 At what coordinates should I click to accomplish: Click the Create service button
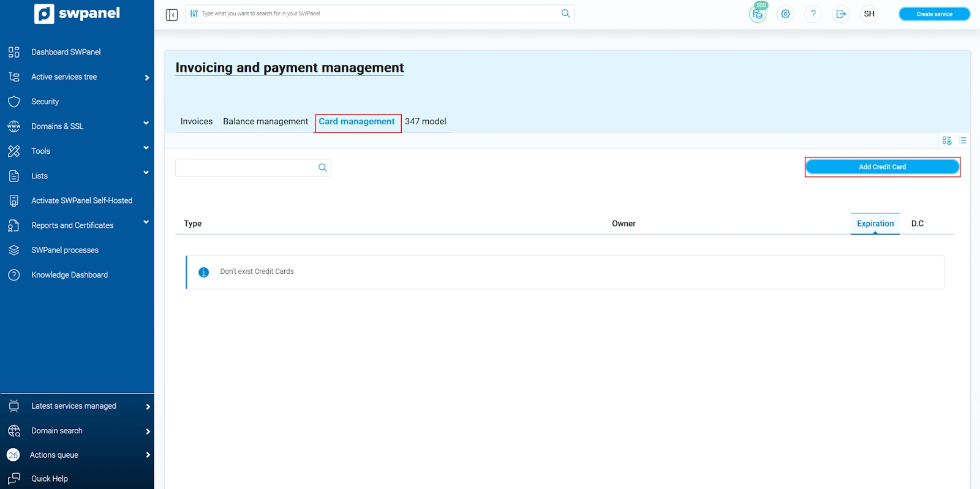pyautogui.click(x=933, y=14)
